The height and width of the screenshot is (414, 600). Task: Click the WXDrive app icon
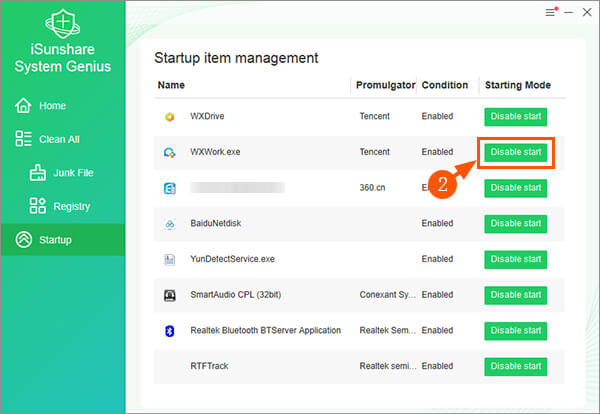coord(170,117)
